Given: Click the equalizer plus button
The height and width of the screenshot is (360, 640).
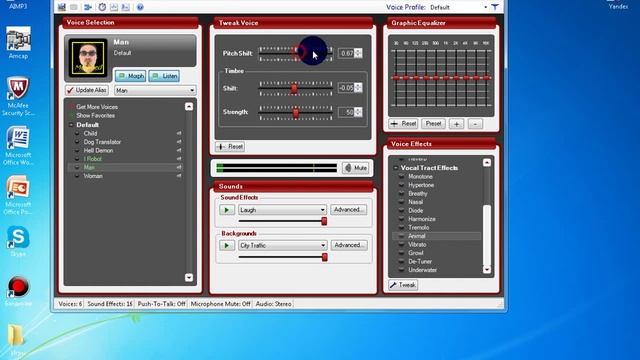Looking at the screenshot, I should [x=456, y=124].
